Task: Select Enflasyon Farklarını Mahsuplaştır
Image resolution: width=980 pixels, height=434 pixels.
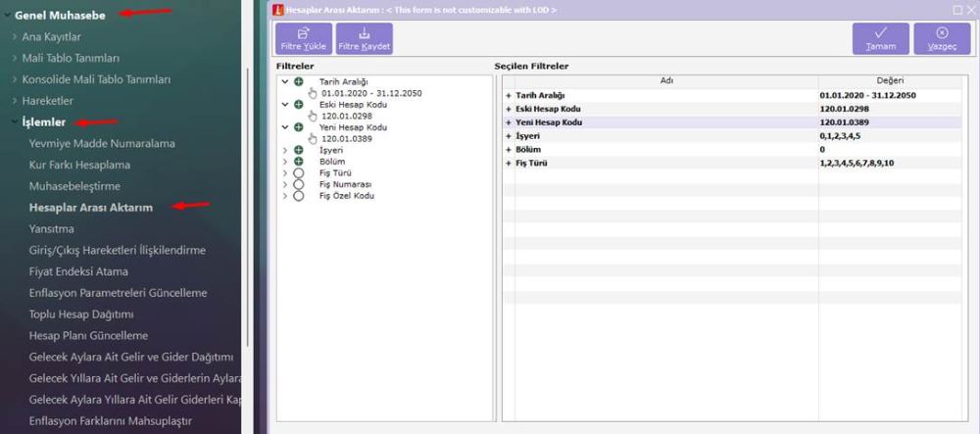Action: coord(110,421)
